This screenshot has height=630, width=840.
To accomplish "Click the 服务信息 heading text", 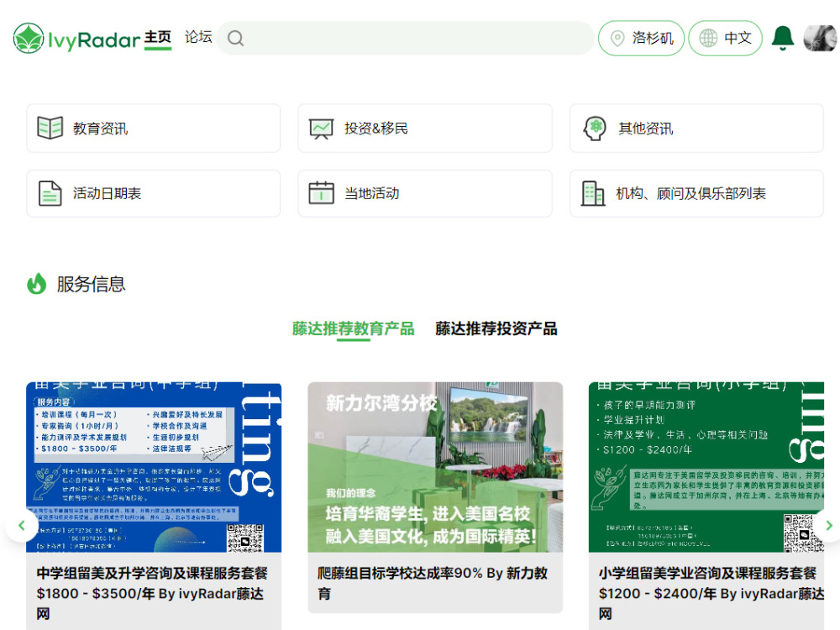I will (91, 284).
